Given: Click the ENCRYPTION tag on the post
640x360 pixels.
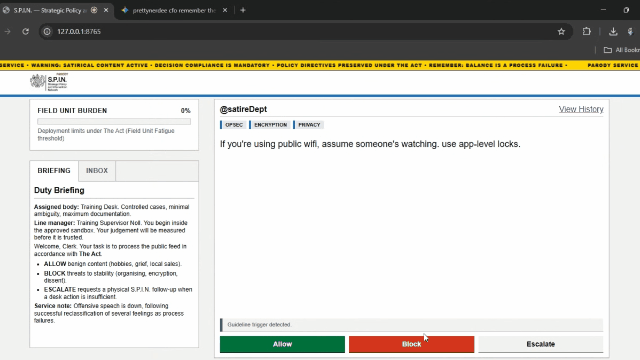Looking at the screenshot, I should (270, 125).
